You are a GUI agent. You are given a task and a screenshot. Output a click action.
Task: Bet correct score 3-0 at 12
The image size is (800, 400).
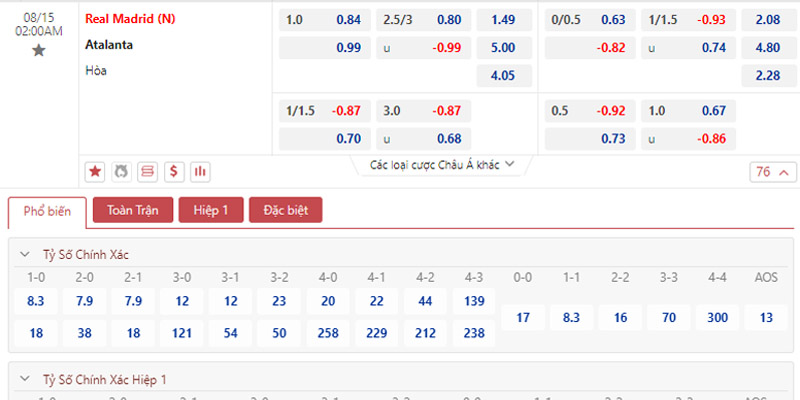coord(182,302)
